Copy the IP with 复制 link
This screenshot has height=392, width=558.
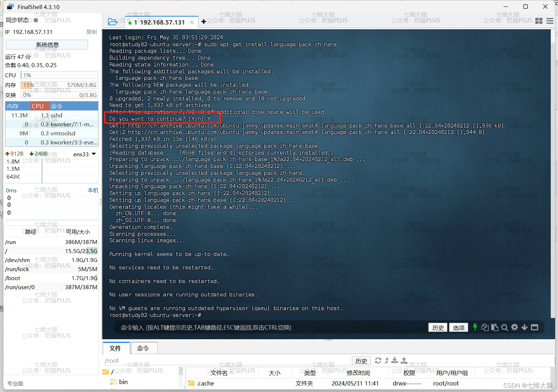(92, 32)
